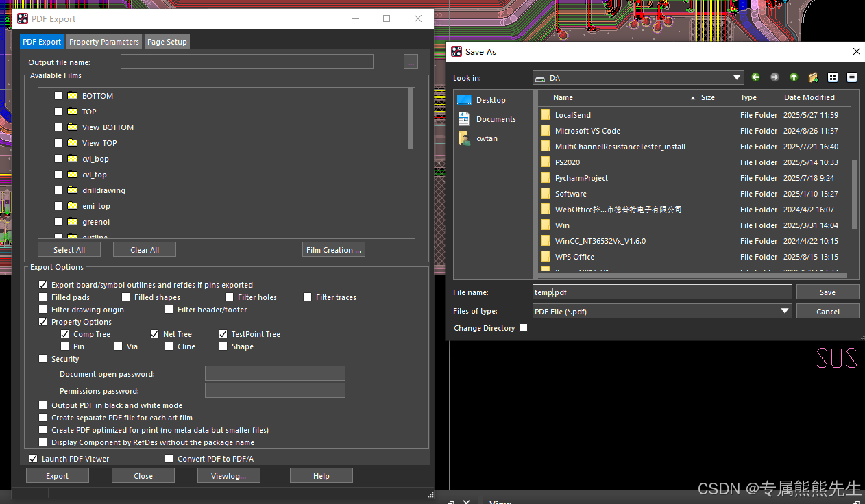The height and width of the screenshot is (504, 865).
Task: Enable the Security checkbox
Action: point(43,359)
